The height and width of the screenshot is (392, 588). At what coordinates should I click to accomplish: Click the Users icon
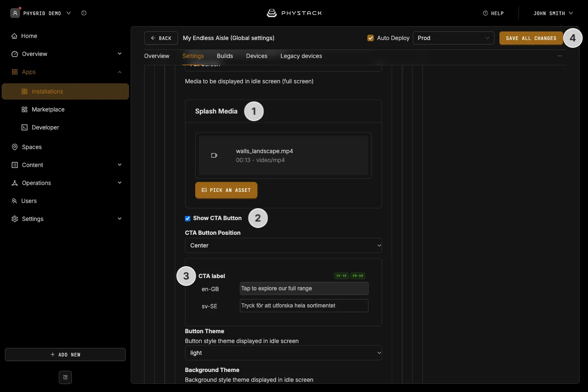[x=14, y=201]
